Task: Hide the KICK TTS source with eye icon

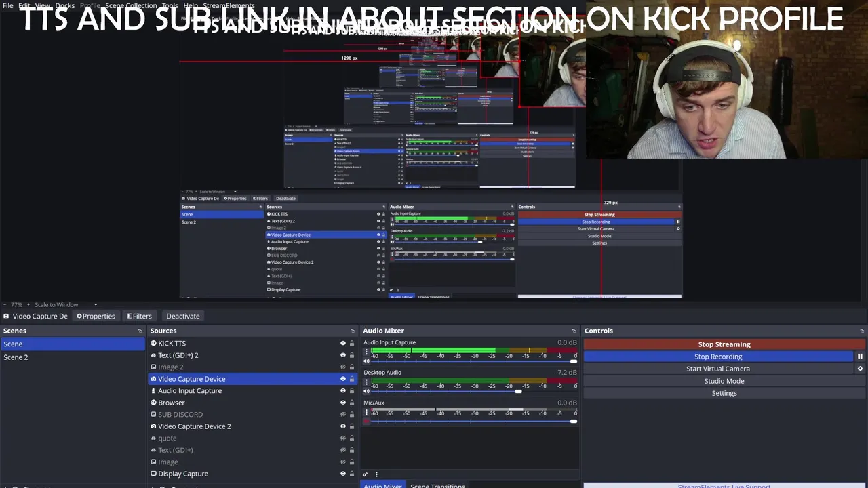Action: coord(342,344)
